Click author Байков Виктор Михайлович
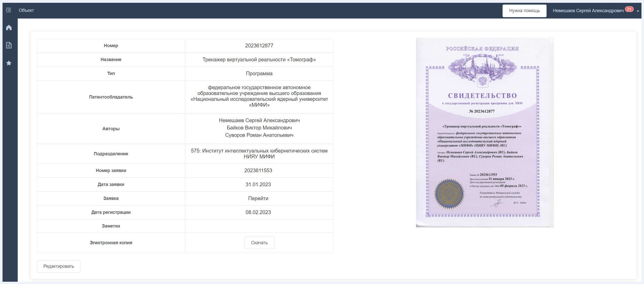The height and width of the screenshot is (284, 644). (x=259, y=128)
